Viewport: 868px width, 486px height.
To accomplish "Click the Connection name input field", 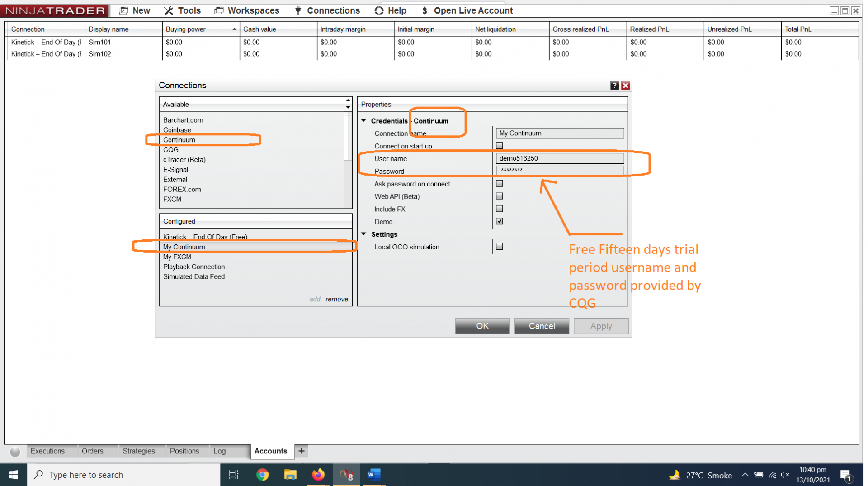I will pos(560,133).
